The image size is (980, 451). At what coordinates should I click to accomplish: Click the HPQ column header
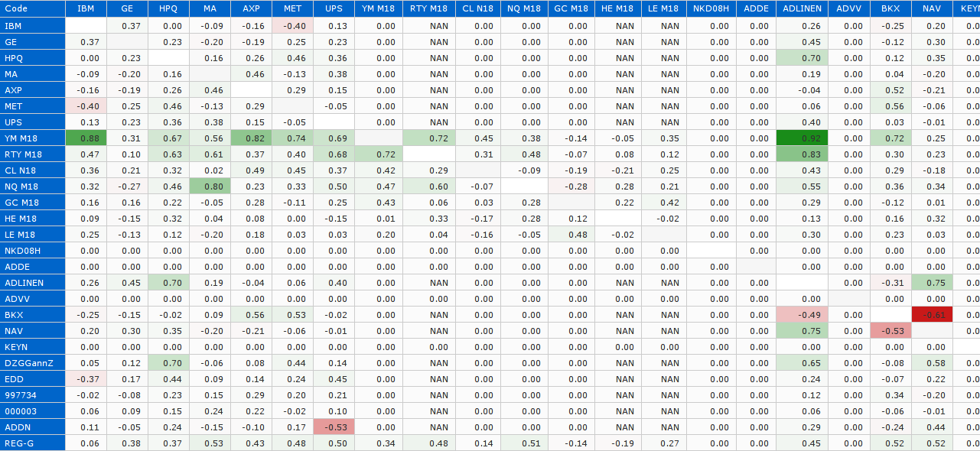tap(168, 8)
